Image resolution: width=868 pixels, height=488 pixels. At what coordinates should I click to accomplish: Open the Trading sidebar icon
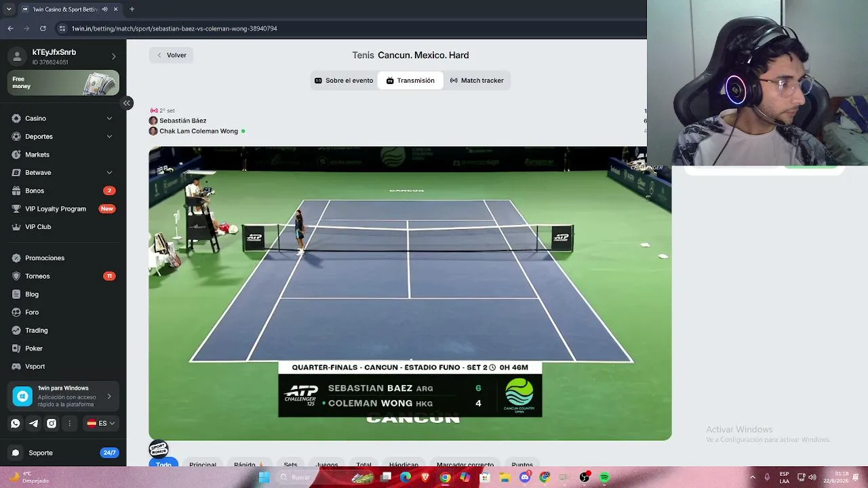click(x=16, y=331)
